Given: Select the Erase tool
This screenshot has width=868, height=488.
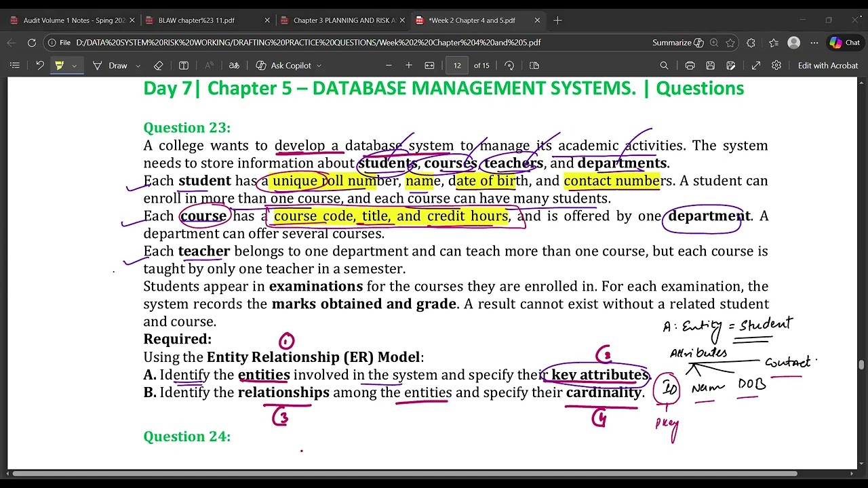Looking at the screenshot, I should click(159, 66).
